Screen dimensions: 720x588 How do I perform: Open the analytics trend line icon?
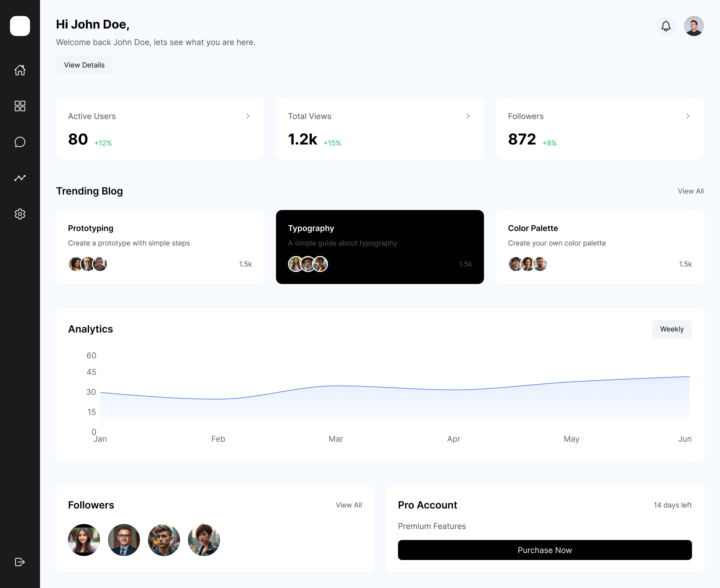pos(20,178)
